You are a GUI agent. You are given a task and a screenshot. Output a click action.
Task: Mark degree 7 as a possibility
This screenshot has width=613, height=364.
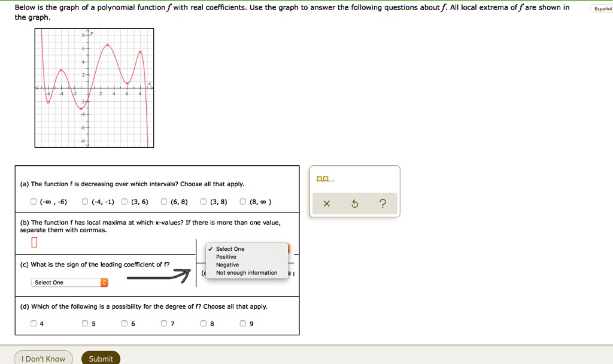click(x=163, y=323)
